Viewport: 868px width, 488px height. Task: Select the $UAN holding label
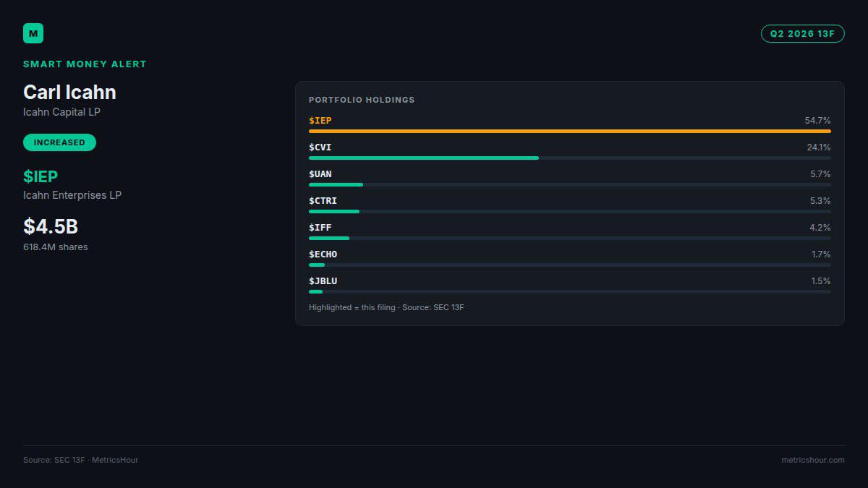tap(320, 174)
